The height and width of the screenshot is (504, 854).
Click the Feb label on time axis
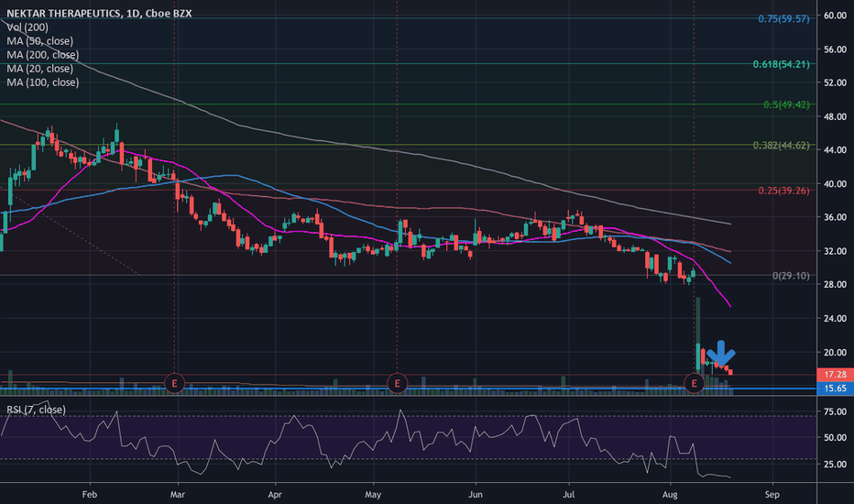pyautogui.click(x=89, y=495)
